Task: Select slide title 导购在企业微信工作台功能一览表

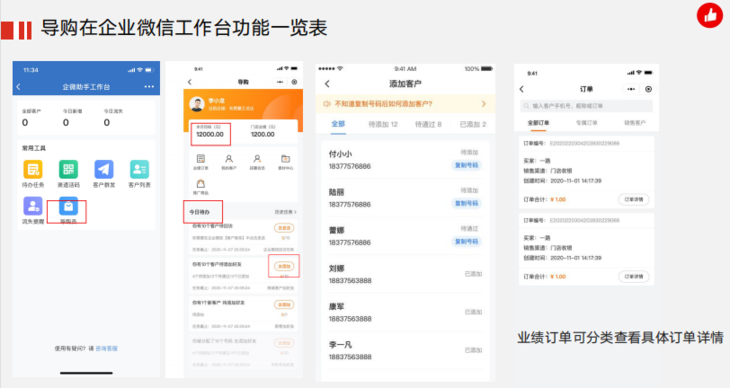Action: point(184,28)
